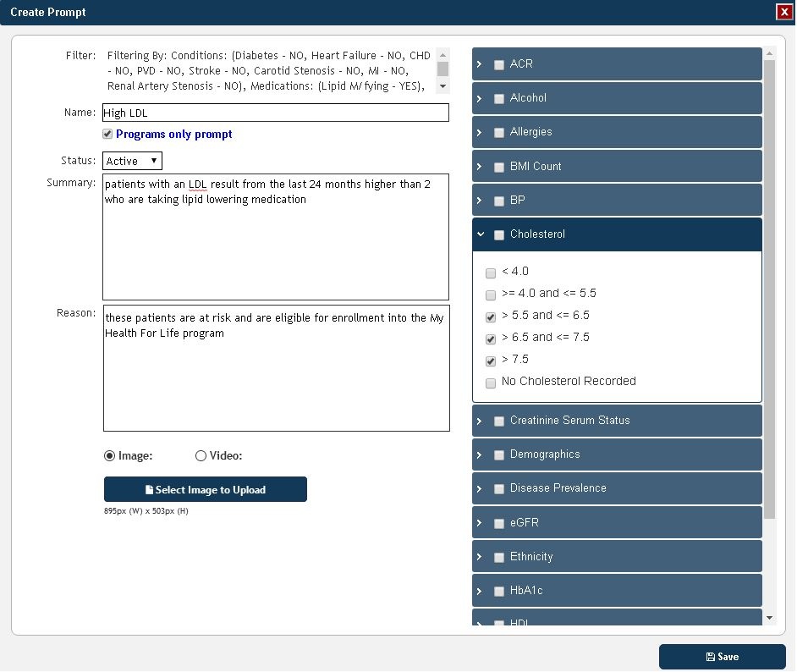Check the Allergies header checkbox
Image resolution: width=797 pixels, height=672 pixels.
(x=499, y=133)
